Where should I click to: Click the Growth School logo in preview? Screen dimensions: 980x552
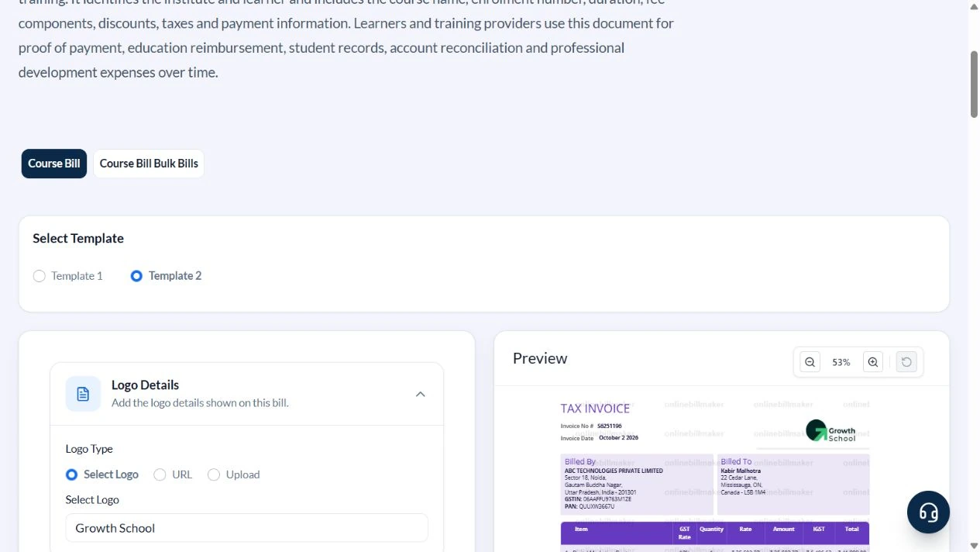point(830,432)
